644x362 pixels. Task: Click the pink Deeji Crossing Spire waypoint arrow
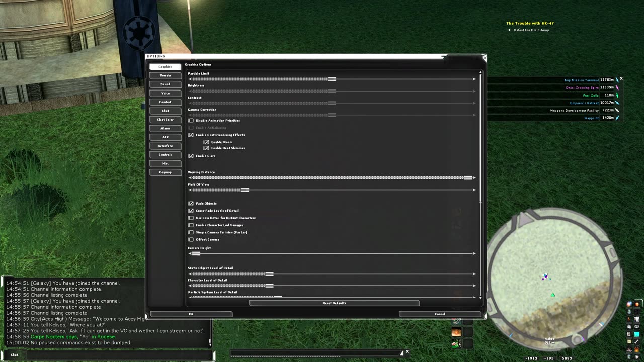pyautogui.click(x=617, y=87)
